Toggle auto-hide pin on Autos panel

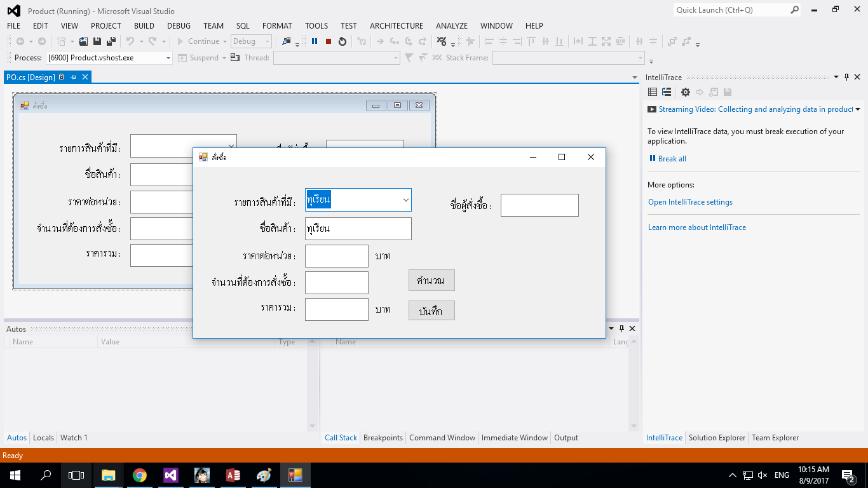(x=621, y=329)
